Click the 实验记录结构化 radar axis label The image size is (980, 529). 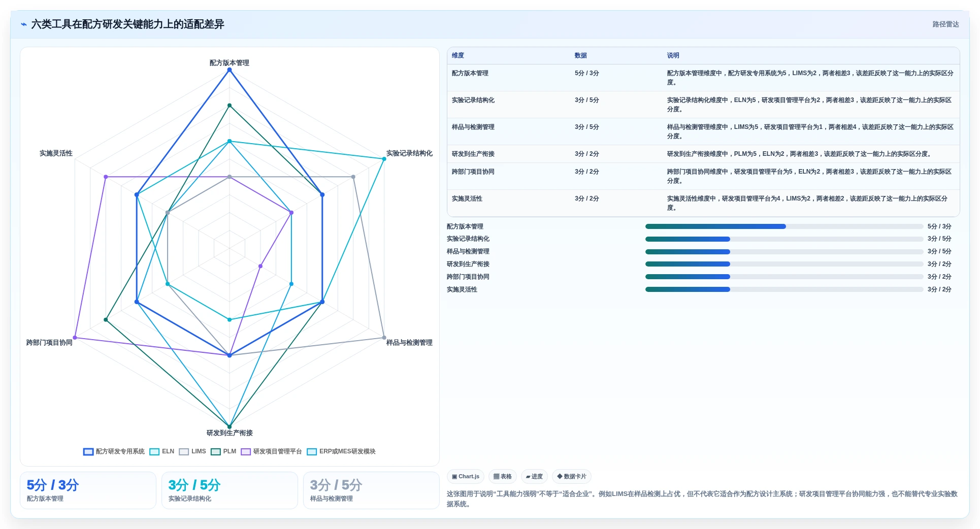coord(409,153)
